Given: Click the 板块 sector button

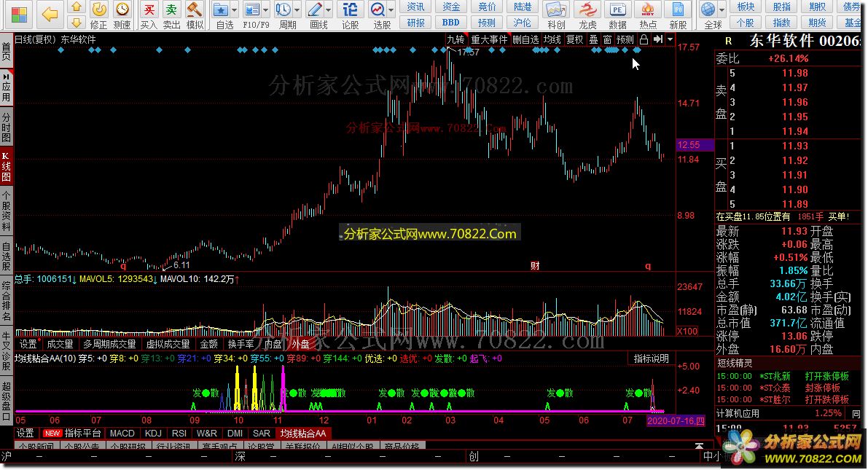Looking at the screenshot, I should [x=746, y=7].
